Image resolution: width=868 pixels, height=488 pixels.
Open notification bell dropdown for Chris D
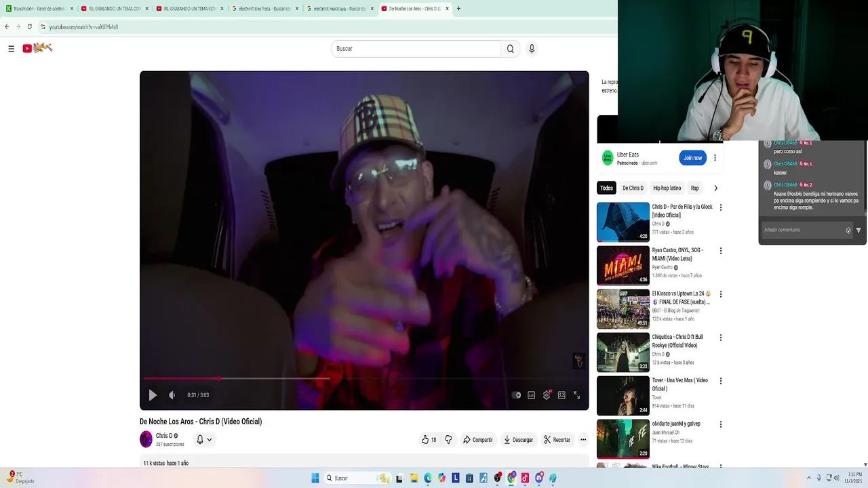[204, 439]
